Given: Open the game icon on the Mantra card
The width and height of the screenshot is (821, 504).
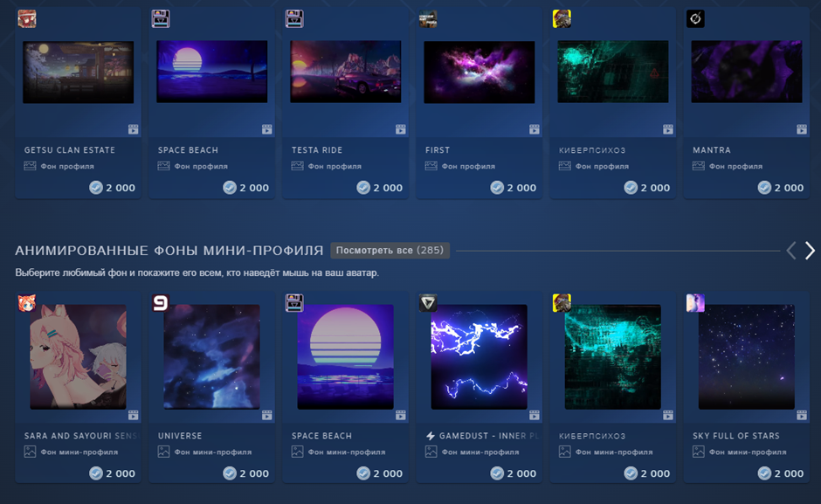Looking at the screenshot, I should click(695, 19).
